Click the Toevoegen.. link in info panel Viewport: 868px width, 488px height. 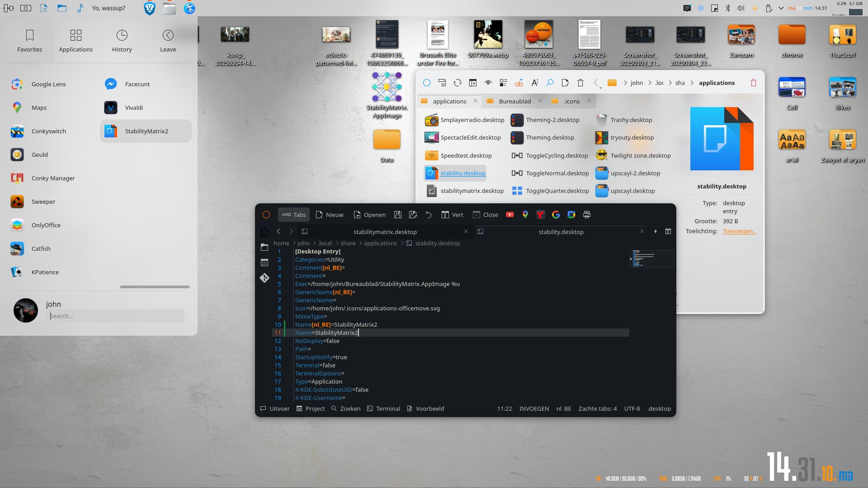(739, 231)
